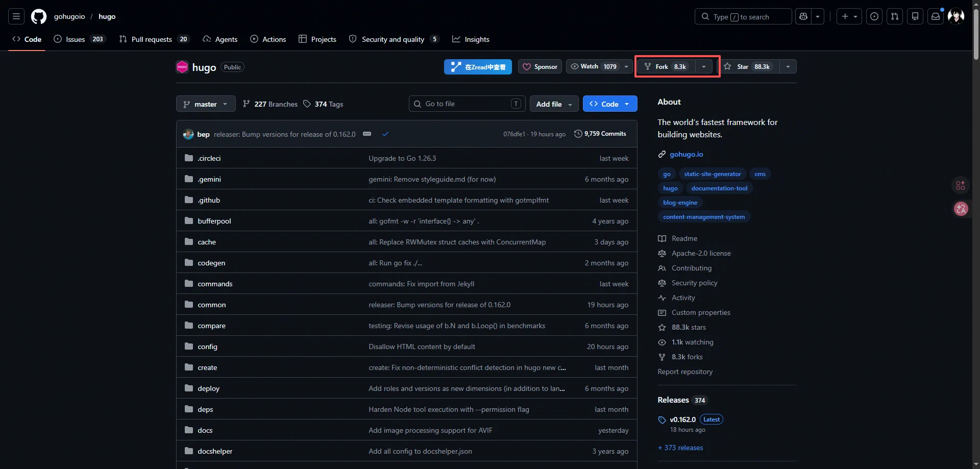Viewport: 980px width, 469px height.
Task: Open the + 373 releases link
Action: [x=680, y=448]
